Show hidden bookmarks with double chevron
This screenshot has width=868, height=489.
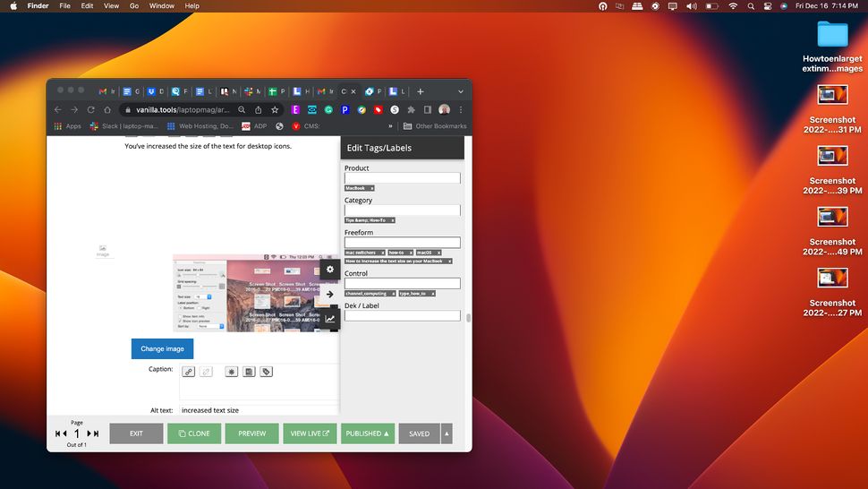(x=390, y=126)
